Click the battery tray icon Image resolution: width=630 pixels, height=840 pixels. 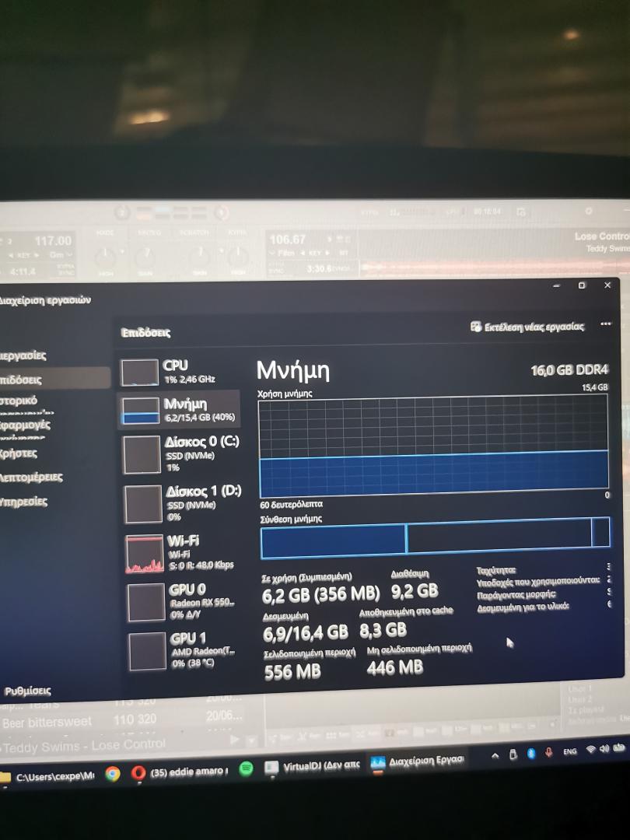point(619,747)
